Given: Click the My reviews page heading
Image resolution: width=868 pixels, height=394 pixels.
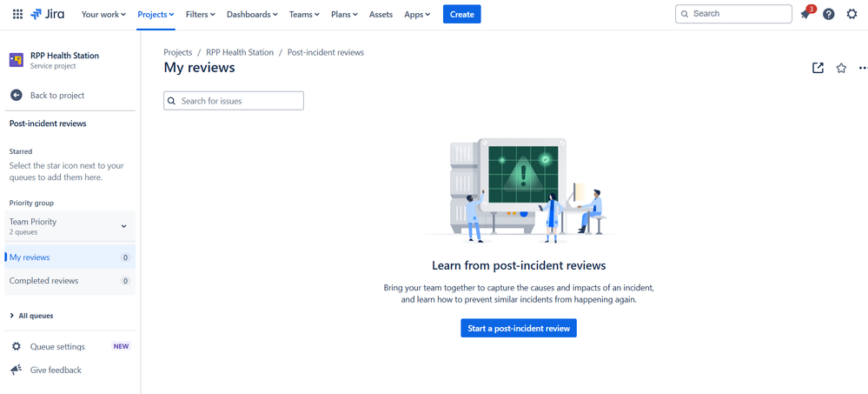Looking at the screenshot, I should 199,68.
